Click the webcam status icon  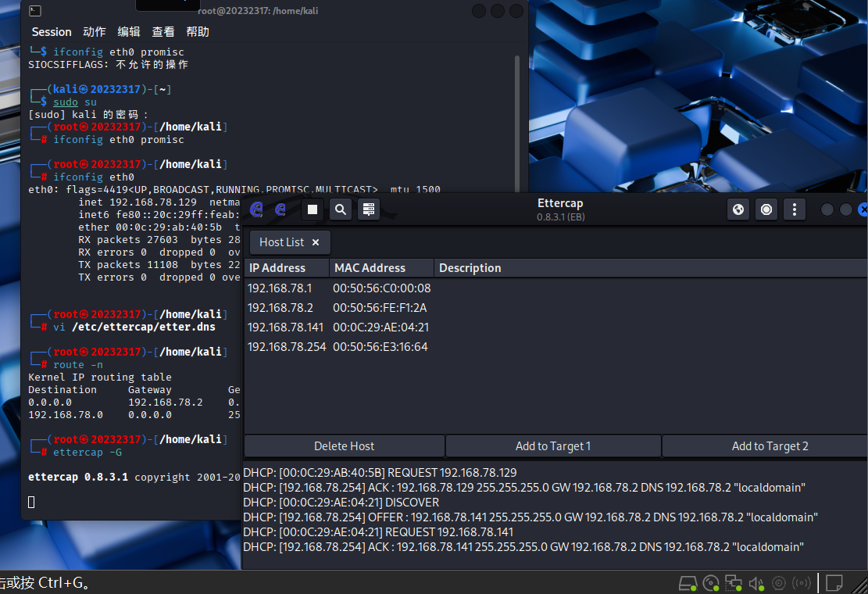[x=779, y=583]
